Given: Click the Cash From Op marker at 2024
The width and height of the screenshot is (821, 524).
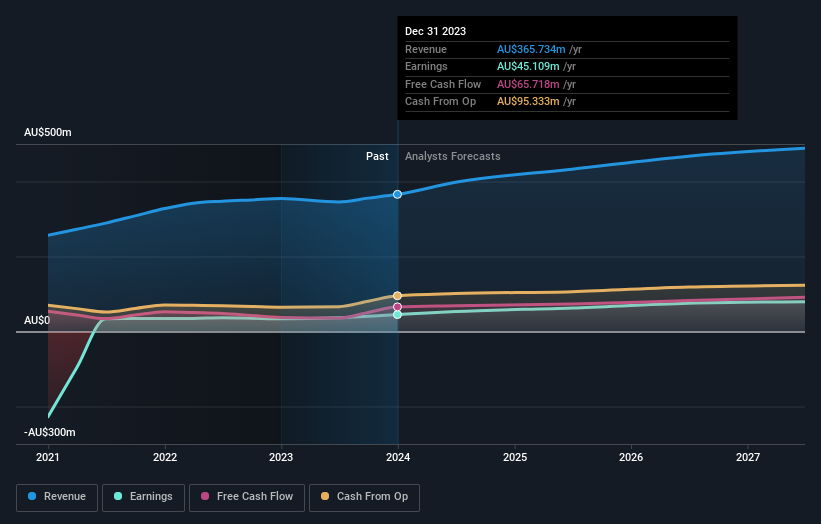Looking at the screenshot, I should coord(397,296).
